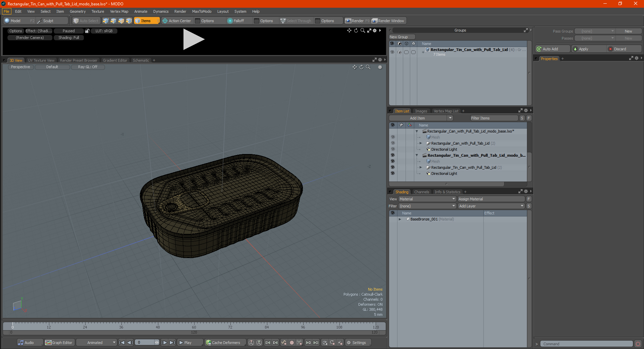Expand the Rectangular_Can_with_Pull_Tab_Lid (2) item
The image size is (644, 349).
tap(421, 143)
